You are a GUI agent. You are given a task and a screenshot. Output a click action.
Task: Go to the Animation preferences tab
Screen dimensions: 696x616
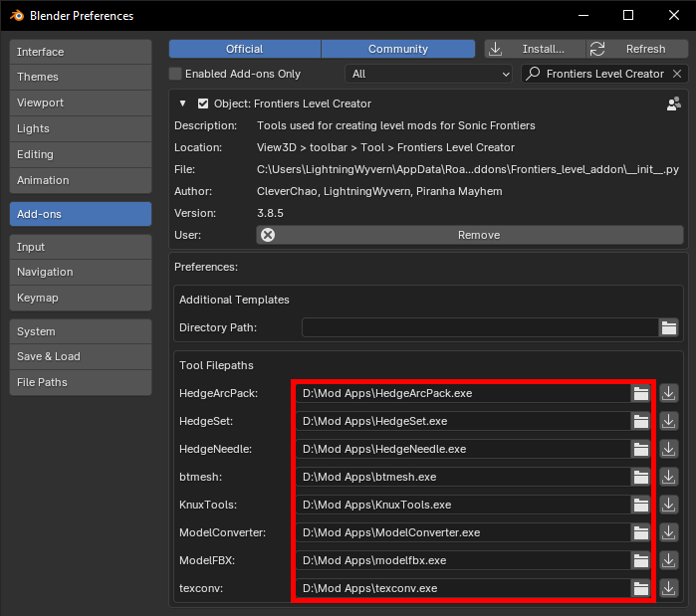81,180
